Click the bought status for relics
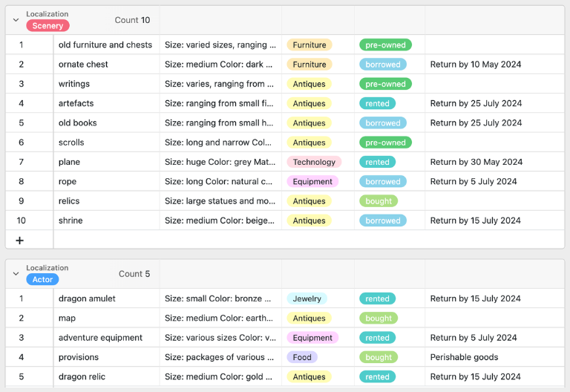The height and width of the screenshot is (392, 570). 379,201
